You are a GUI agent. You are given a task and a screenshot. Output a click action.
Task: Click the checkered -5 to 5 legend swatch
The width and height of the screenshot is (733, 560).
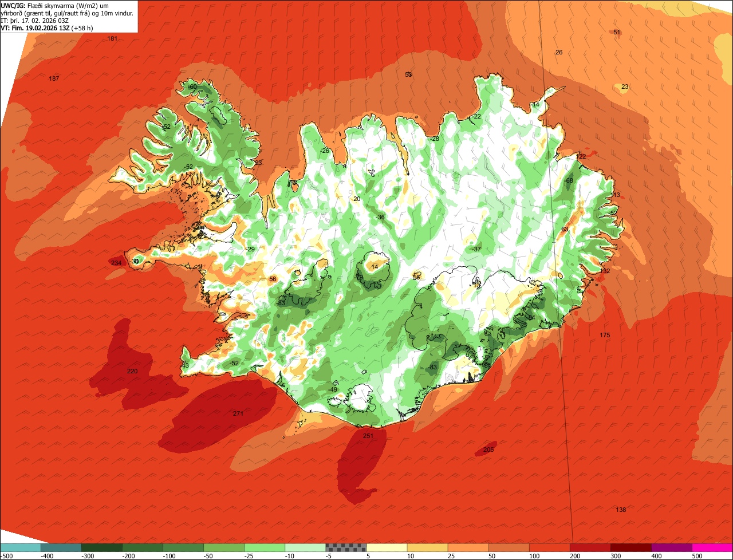click(x=346, y=547)
